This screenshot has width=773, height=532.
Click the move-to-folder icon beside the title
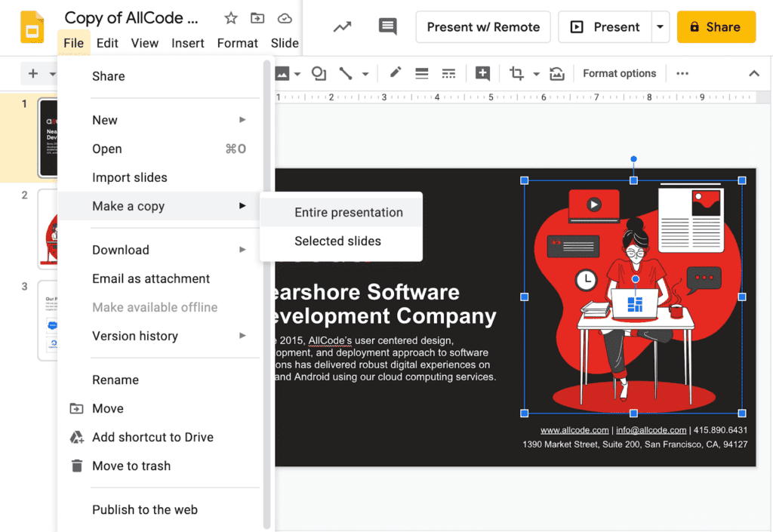tap(257, 18)
